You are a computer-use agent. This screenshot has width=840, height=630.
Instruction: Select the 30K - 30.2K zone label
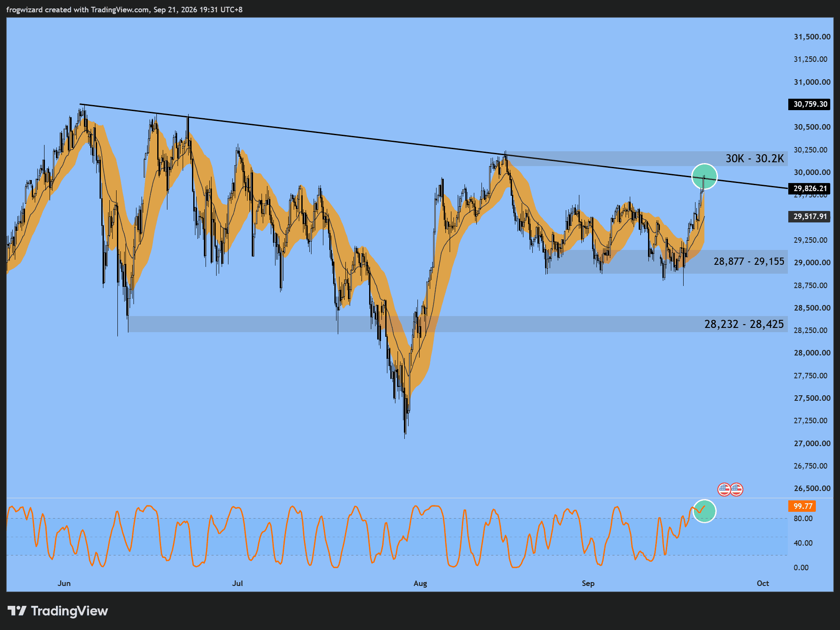(755, 158)
